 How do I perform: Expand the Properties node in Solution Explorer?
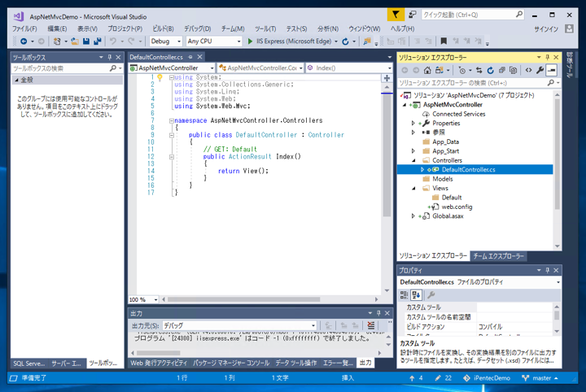tap(413, 123)
